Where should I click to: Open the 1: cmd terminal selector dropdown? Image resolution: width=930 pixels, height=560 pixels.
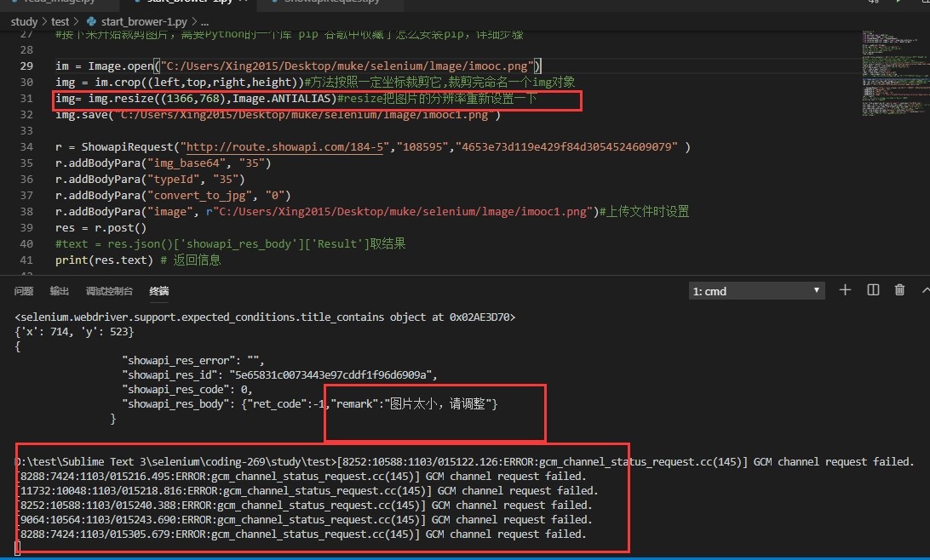pos(756,291)
